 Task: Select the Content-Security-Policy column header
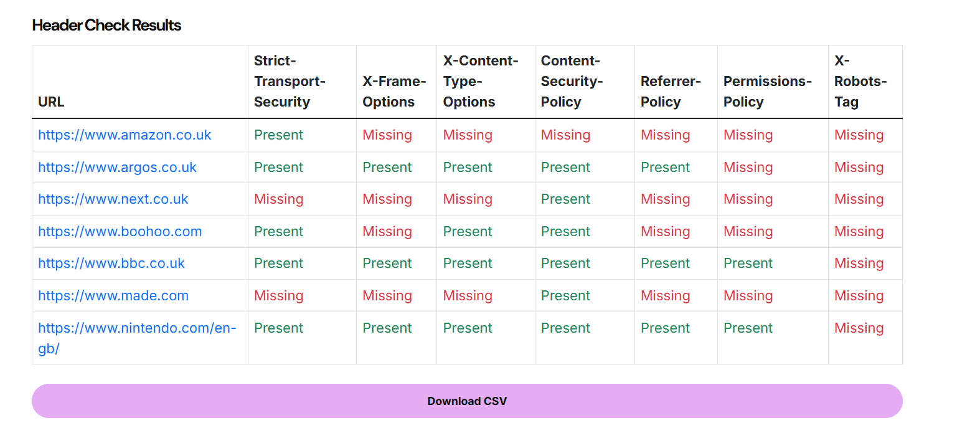[571, 82]
